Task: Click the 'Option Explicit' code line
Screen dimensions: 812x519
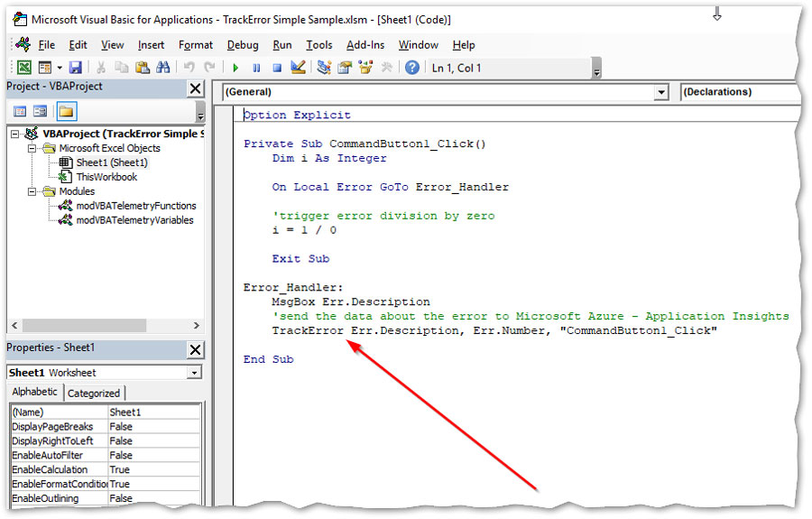Action: coord(297,115)
